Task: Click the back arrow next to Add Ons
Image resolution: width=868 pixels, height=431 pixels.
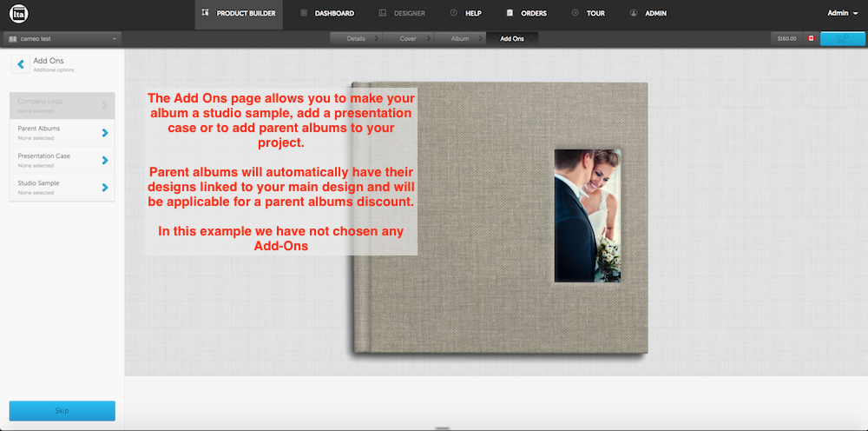Action: tap(21, 64)
